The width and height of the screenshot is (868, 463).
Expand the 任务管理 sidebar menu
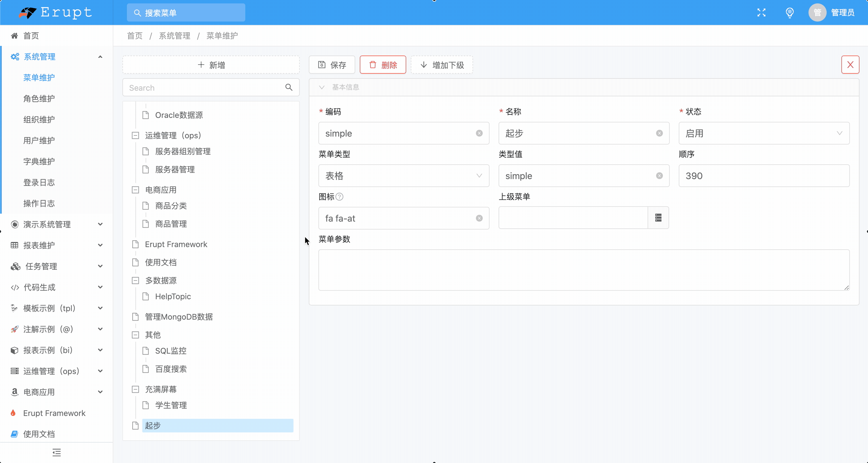pyautogui.click(x=56, y=266)
